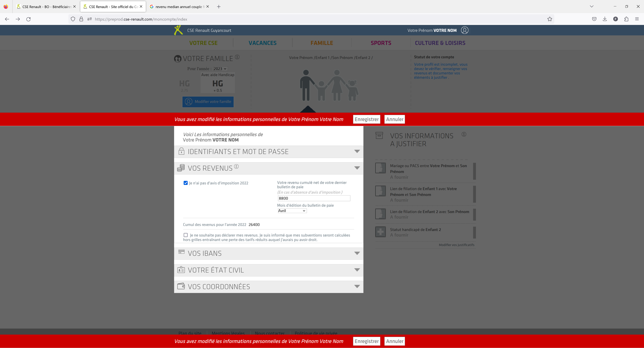Open the user profile avatar icon
The height and width of the screenshot is (348, 644).
(465, 30)
